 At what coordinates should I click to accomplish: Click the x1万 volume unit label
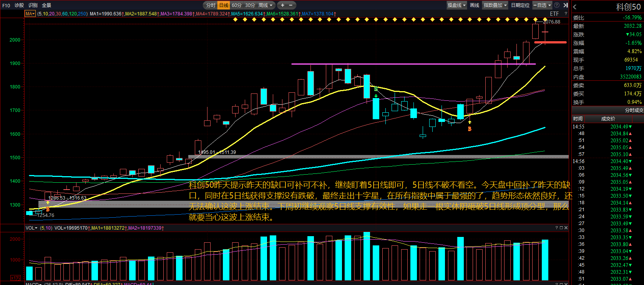pos(16,278)
